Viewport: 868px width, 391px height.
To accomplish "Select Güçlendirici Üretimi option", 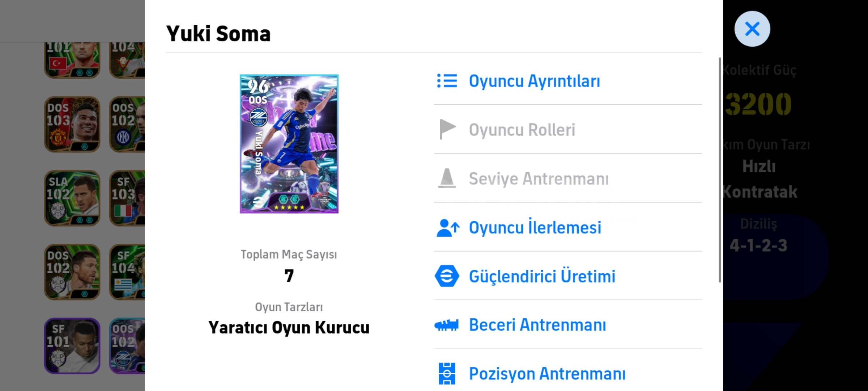I will tap(542, 277).
